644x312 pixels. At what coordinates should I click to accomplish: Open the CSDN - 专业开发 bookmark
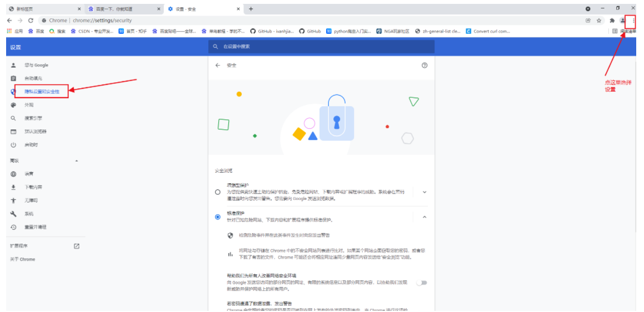(x=92, y=31)
